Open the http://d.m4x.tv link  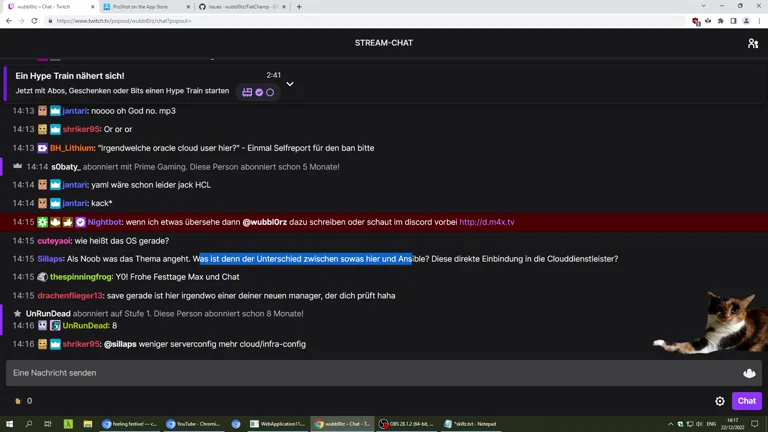click(486, 222)
